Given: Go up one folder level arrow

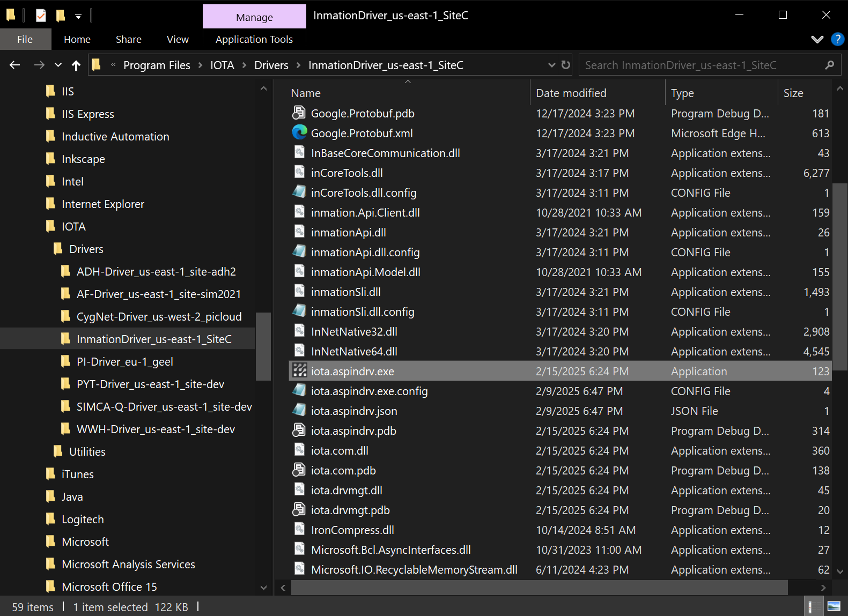Looking at the screenshot, I should pos(76,65).
